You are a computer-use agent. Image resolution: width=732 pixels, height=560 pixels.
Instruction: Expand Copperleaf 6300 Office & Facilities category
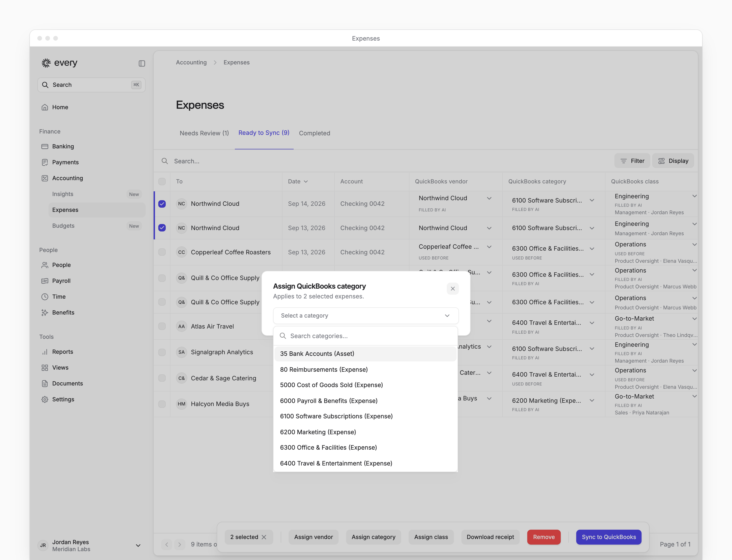pyautogui.click(x=592, y=249)
